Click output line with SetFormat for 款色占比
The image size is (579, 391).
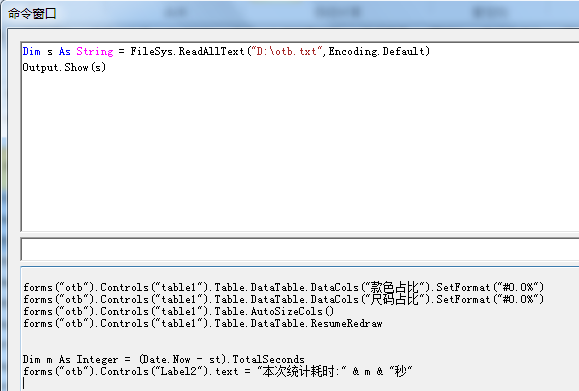click(x=284, y=287)
